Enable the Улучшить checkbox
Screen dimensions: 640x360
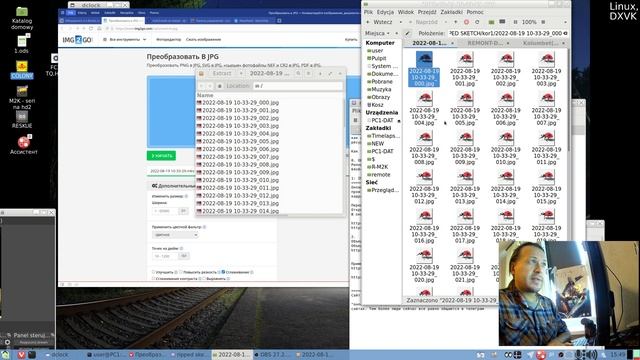153,272
